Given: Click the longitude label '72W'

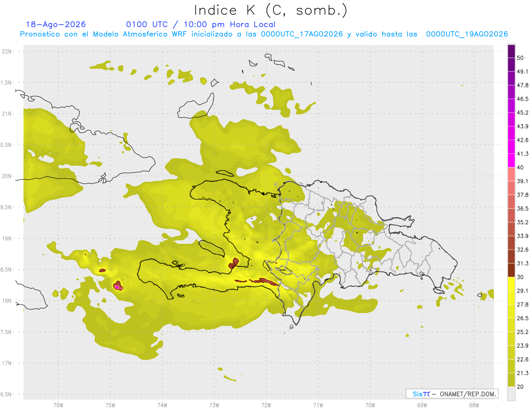Looking at the screenshot, I should click(266, 405).
